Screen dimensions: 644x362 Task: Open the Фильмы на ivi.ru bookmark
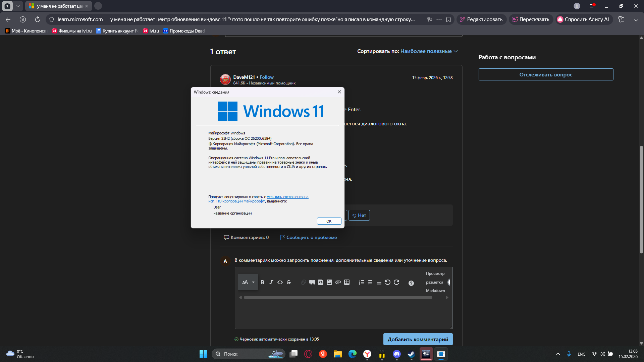(x=72, y=31)
